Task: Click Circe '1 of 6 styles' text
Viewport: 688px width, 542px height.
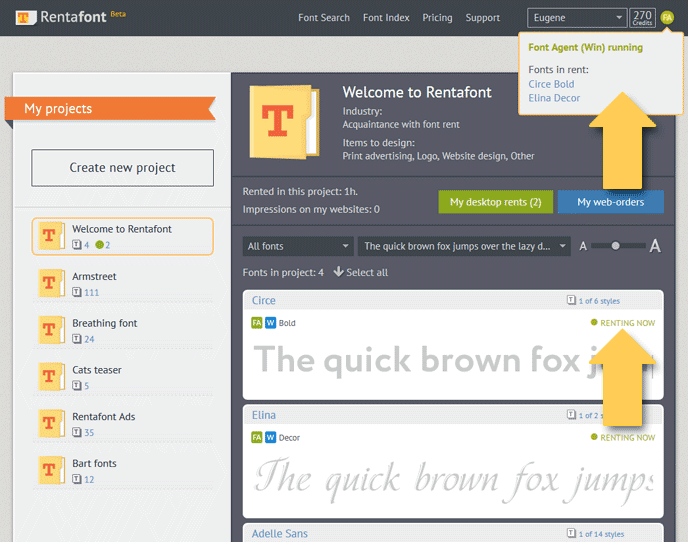Action: 599,301
